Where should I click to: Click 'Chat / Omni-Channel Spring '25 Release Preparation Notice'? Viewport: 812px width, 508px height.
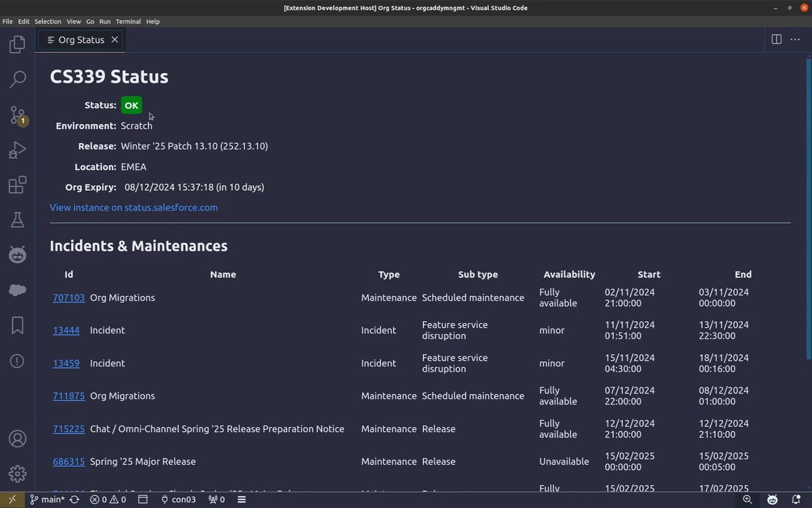click(x=217, y=429)
